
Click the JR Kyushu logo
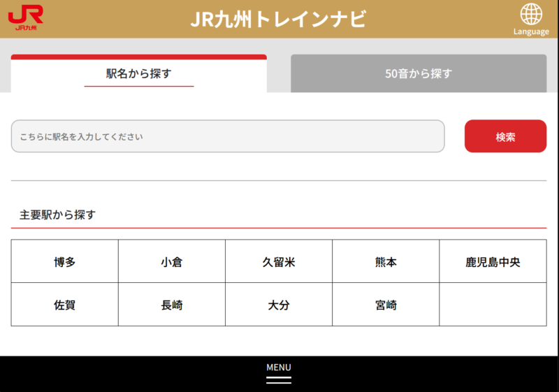[26, 18]
